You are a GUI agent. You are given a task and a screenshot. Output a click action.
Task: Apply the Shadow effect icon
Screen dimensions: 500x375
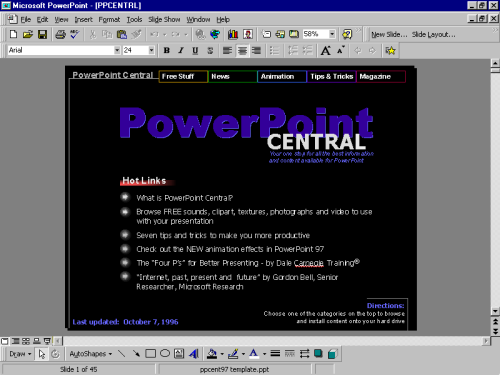coord(319,354)
